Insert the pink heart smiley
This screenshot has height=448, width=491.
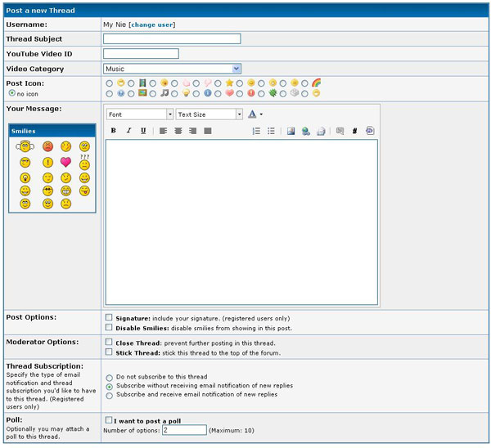click(x=65, y=162)
